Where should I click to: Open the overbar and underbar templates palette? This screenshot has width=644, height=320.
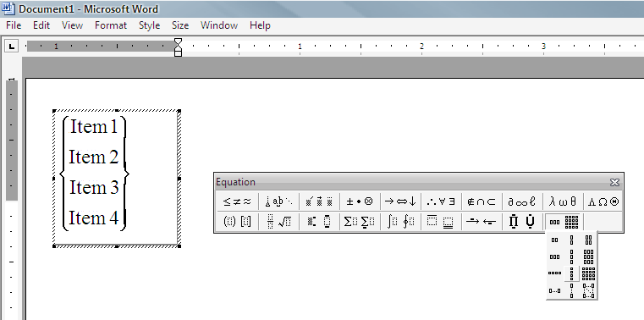tap(441, 222)
